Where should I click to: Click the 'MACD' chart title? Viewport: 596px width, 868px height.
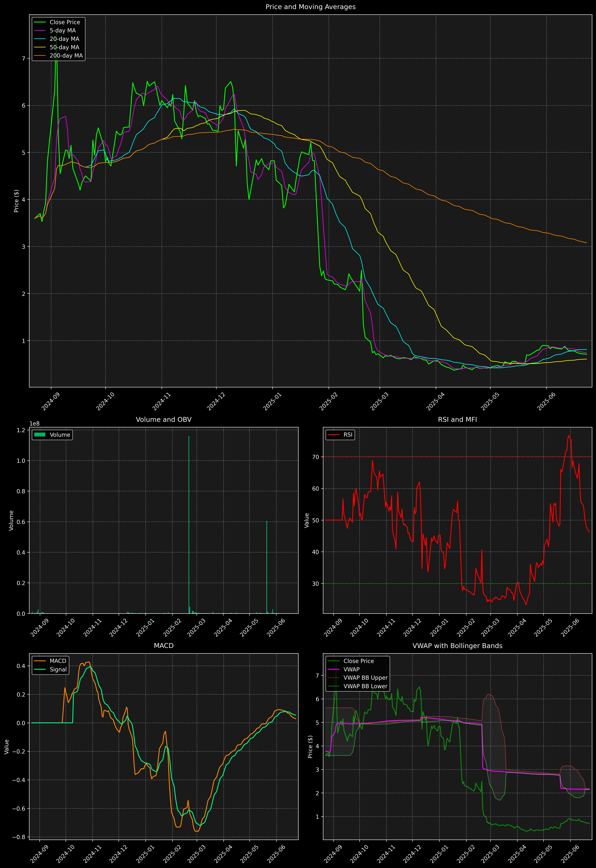164,646
